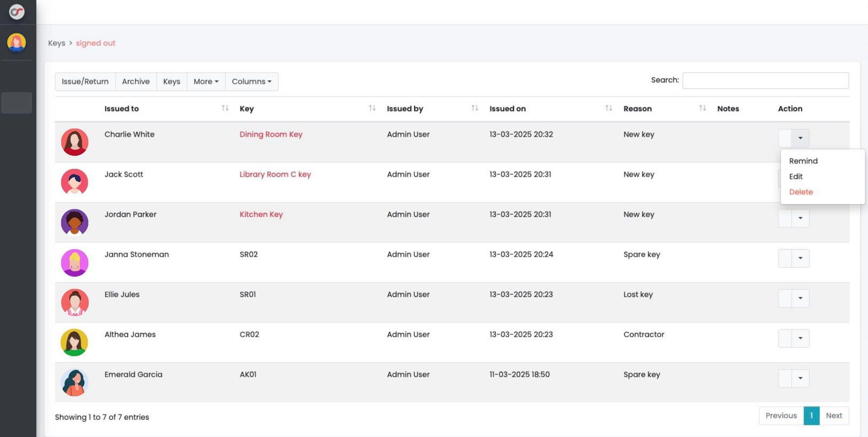Select Delete in the action menu
The height and width of the screenshot is (437, 868).
point(801,192)
